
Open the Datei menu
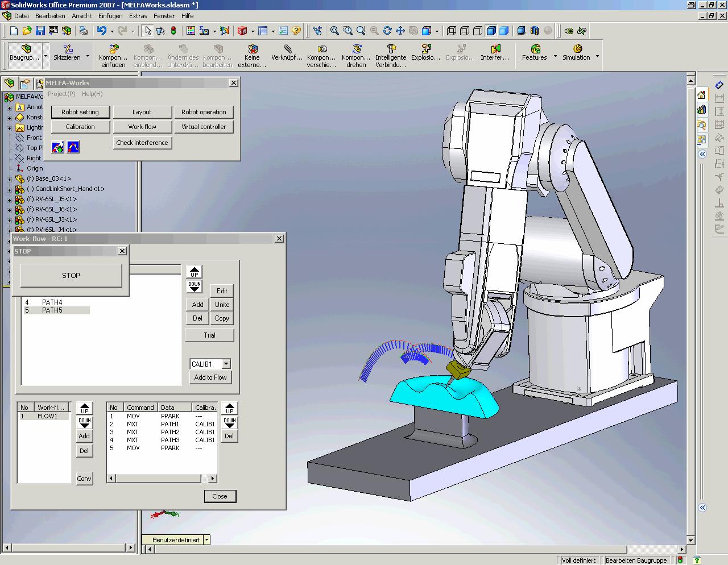pos(21,16)
